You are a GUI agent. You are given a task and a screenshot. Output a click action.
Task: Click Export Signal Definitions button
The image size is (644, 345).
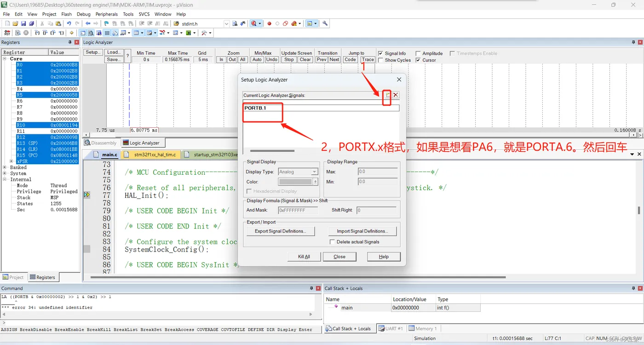click(x=280, y=231)
